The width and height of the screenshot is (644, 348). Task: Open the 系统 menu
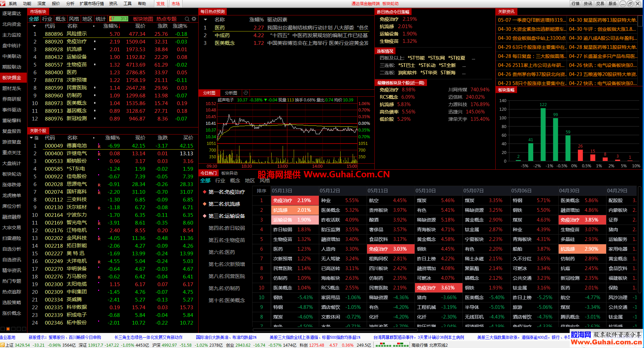[x=13, y=3]
